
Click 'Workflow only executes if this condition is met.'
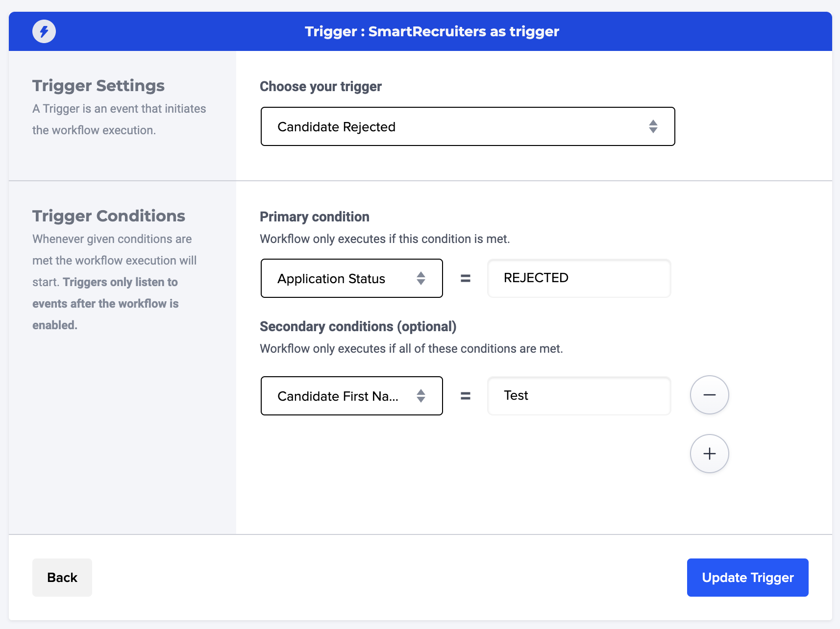click(385, 239)
